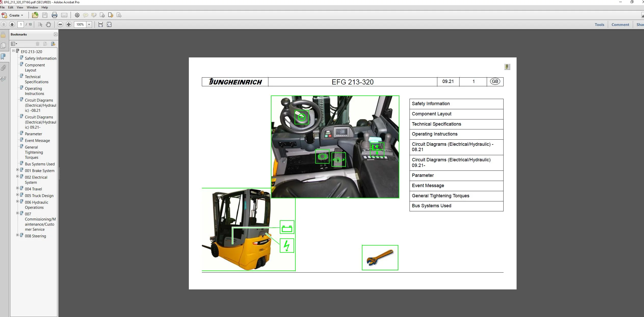Click the battery icon hotspot
The image size is (644, 317).
pyautogui.click(x=287, y=227)
